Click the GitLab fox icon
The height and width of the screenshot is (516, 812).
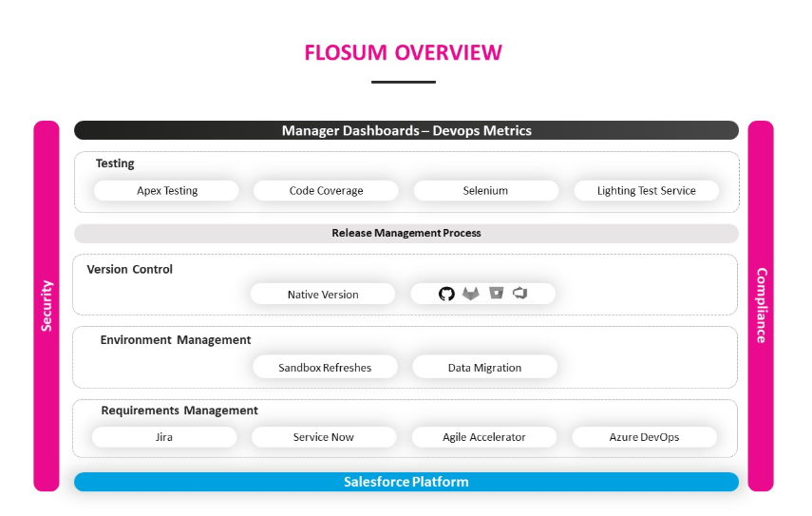pyautogui.click(x=471, y=294)
